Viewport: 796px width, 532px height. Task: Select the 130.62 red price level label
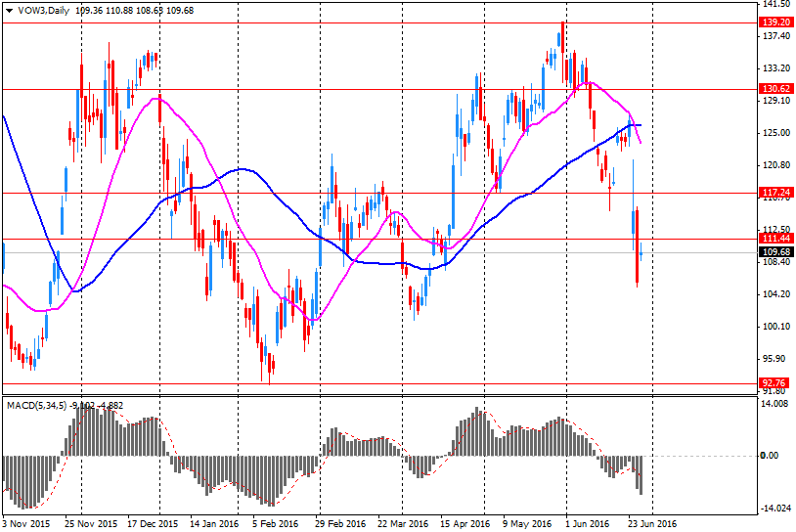(776, 89)
